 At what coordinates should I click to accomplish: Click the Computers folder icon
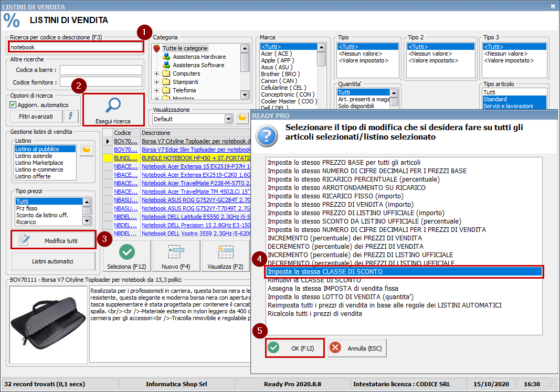click(x=166, y=73)
